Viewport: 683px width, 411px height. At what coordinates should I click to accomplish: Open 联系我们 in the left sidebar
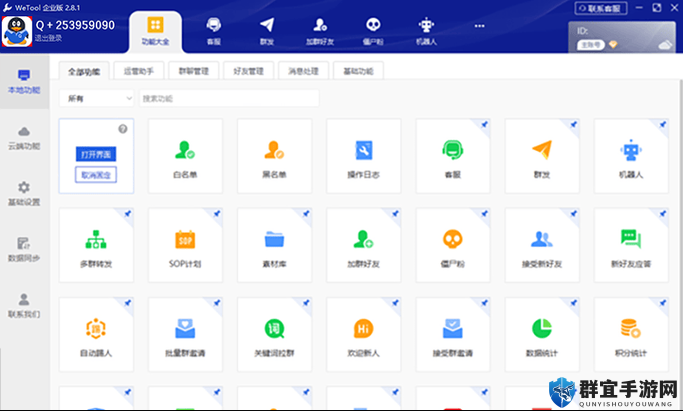(x=24, y=306)
